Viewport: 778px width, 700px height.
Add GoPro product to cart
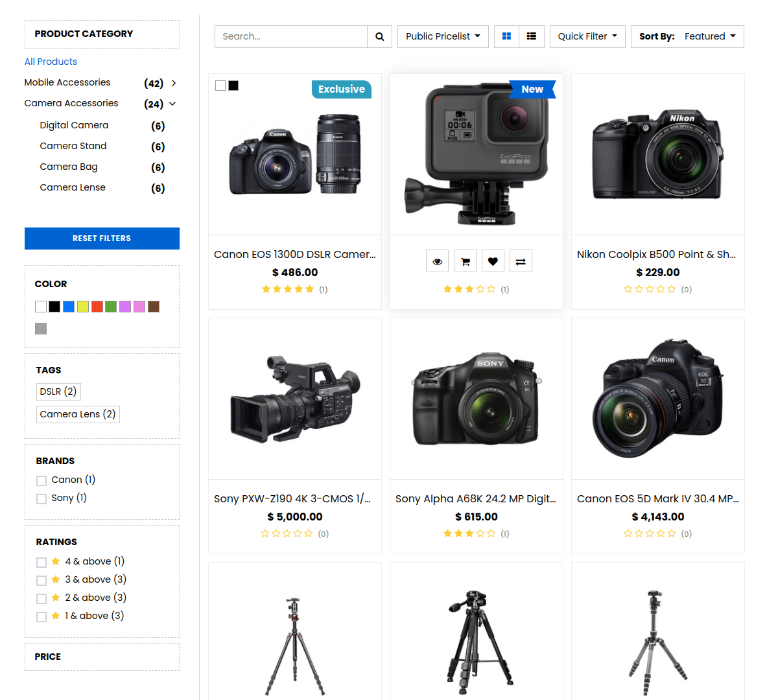coord(465,261)
